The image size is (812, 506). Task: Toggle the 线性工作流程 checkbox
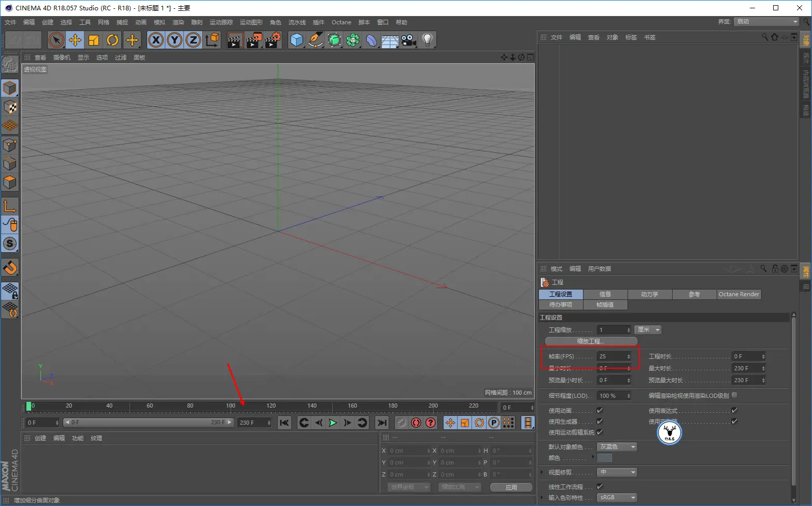(x=600, y=486)
